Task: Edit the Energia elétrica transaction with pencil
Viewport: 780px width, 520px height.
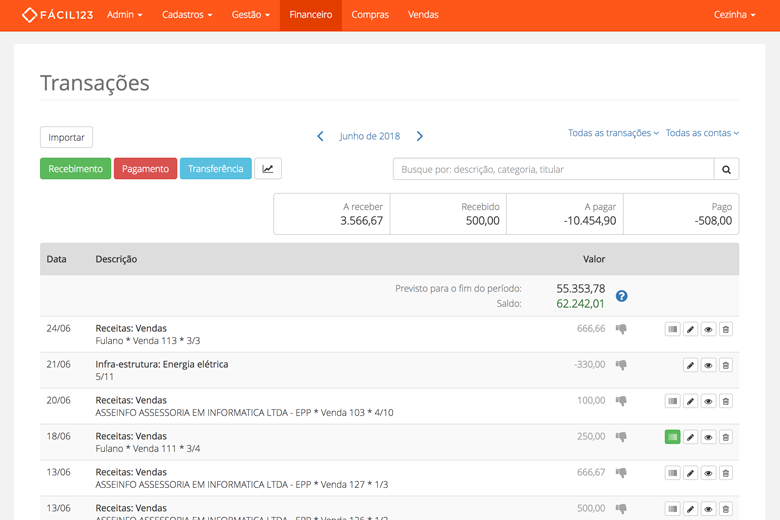Action: (690, 365)
